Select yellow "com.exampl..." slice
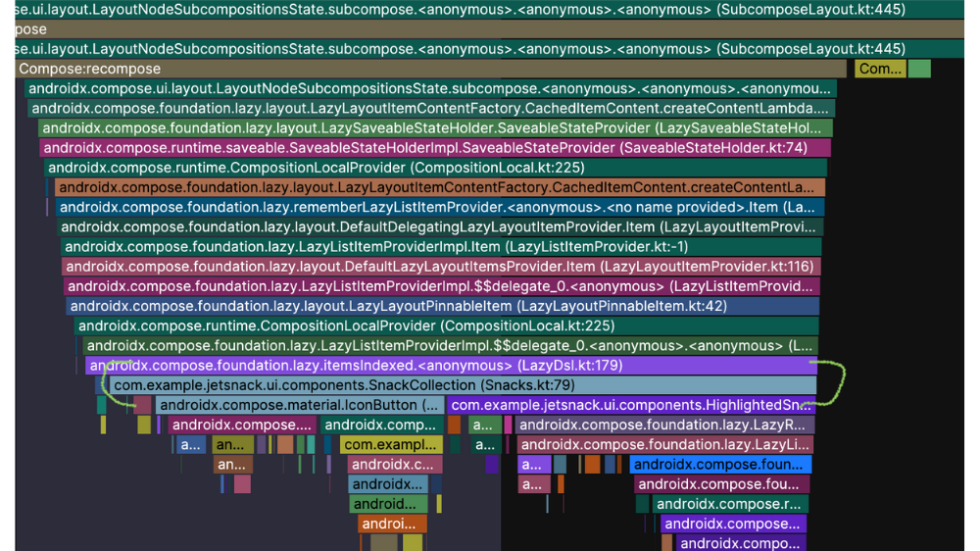This screenshot has height=551, width=980. point(391,445)
